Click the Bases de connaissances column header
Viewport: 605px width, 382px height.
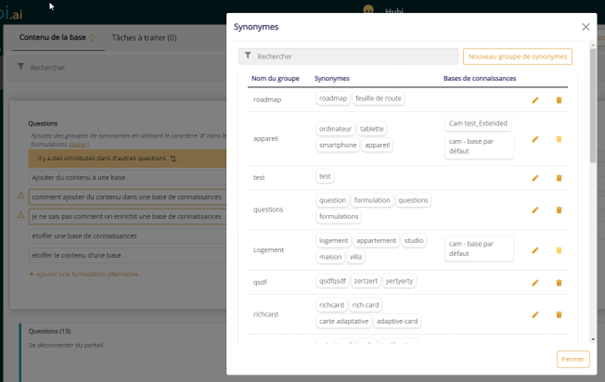click(x=480, y=78)
